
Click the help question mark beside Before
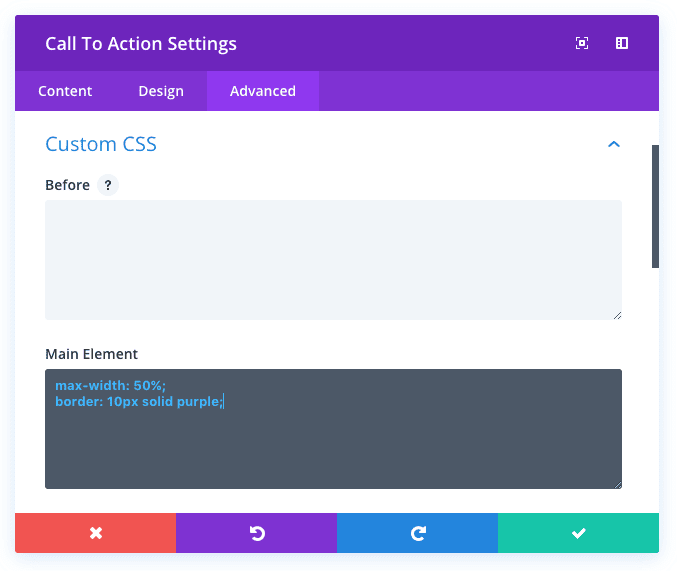point(108,185)
